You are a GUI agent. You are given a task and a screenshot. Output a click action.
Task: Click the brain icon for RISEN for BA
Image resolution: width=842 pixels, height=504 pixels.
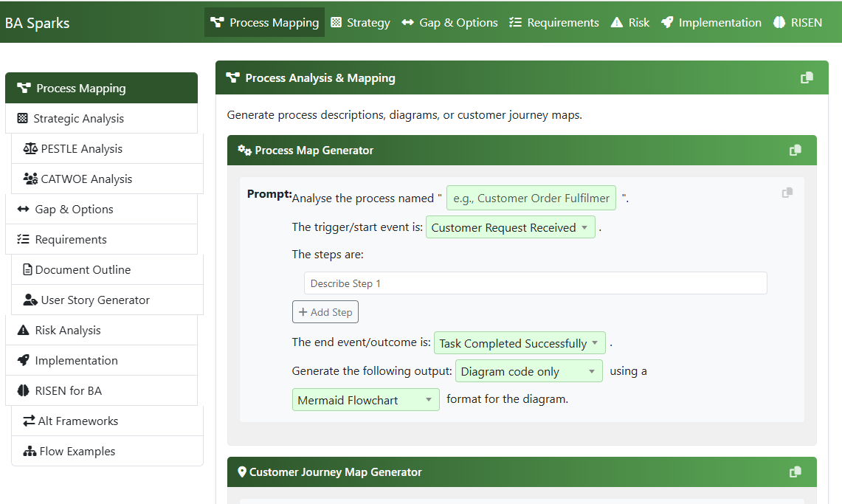[x=23, y=391]
